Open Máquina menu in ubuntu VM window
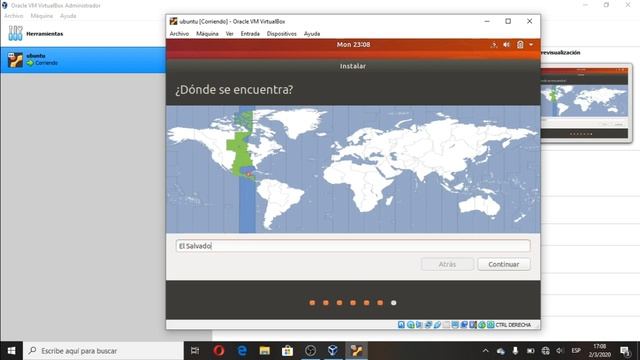Image resolution: width=640 pixels, height=360 pixels. coord(207,33)
